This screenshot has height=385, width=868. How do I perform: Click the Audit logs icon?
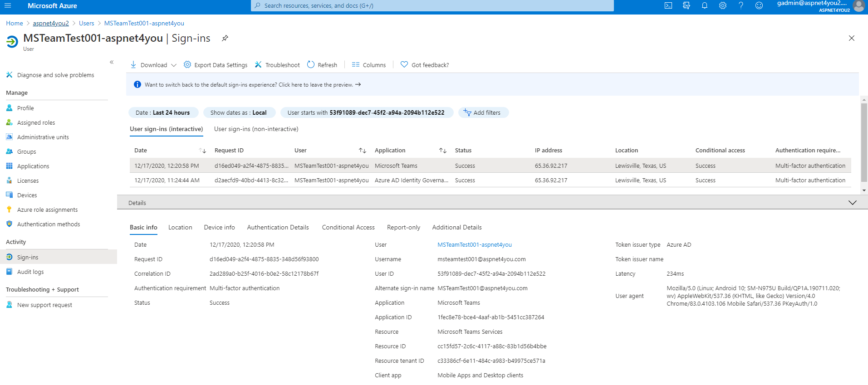pyautogui.click(x=10, y=272)
